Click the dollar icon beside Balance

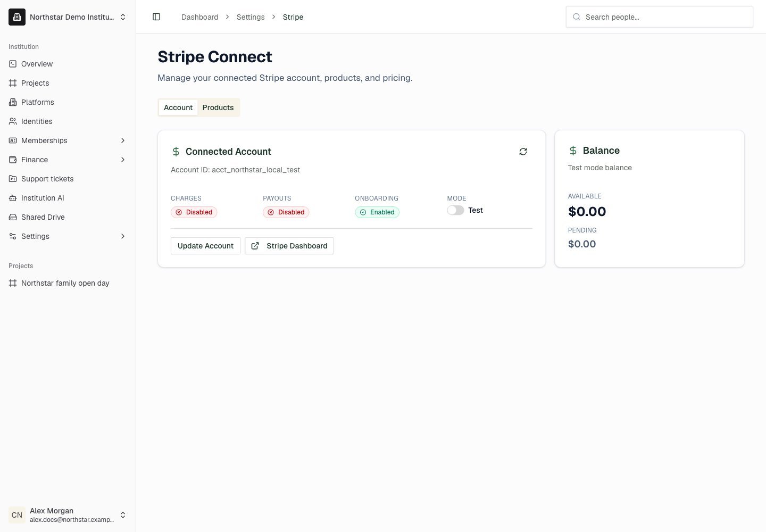(x=573, y=151)
